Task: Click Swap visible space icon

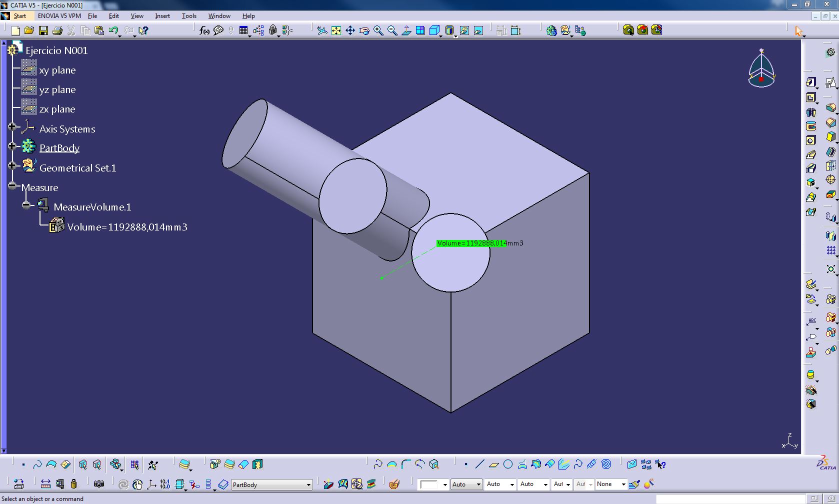Action: tap(478, 31)
